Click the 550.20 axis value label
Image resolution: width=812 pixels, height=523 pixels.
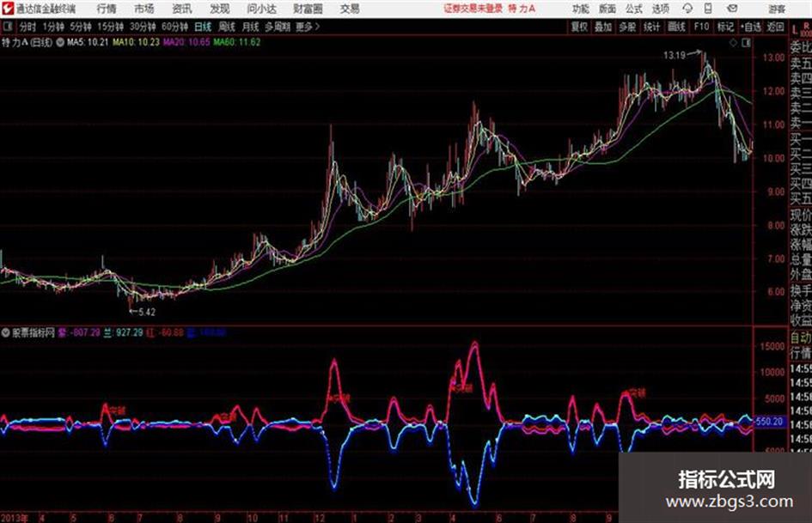coord(768,422)
